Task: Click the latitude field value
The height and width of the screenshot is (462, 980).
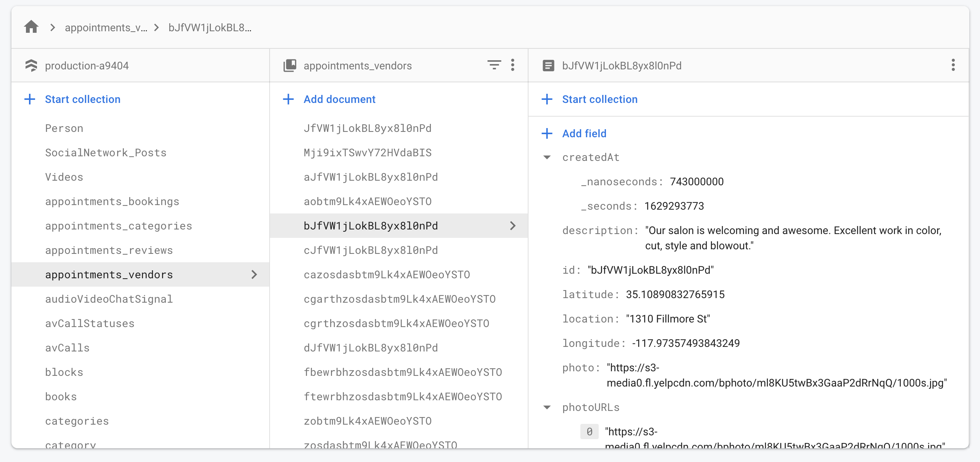Action: pyautogui.click(x=675, y=295)
